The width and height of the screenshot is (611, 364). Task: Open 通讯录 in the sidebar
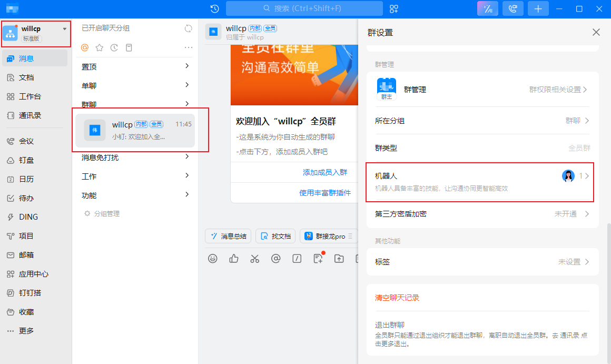tap(35, 115)
